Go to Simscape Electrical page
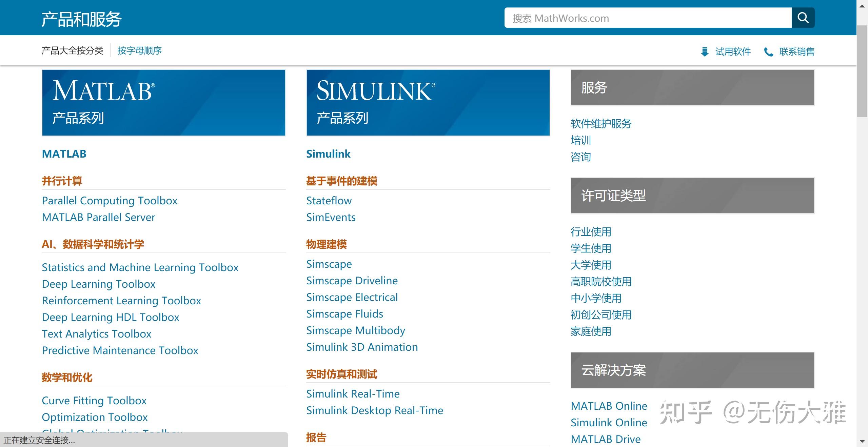This screenshot has height=447, width=868. coord(352,297)
